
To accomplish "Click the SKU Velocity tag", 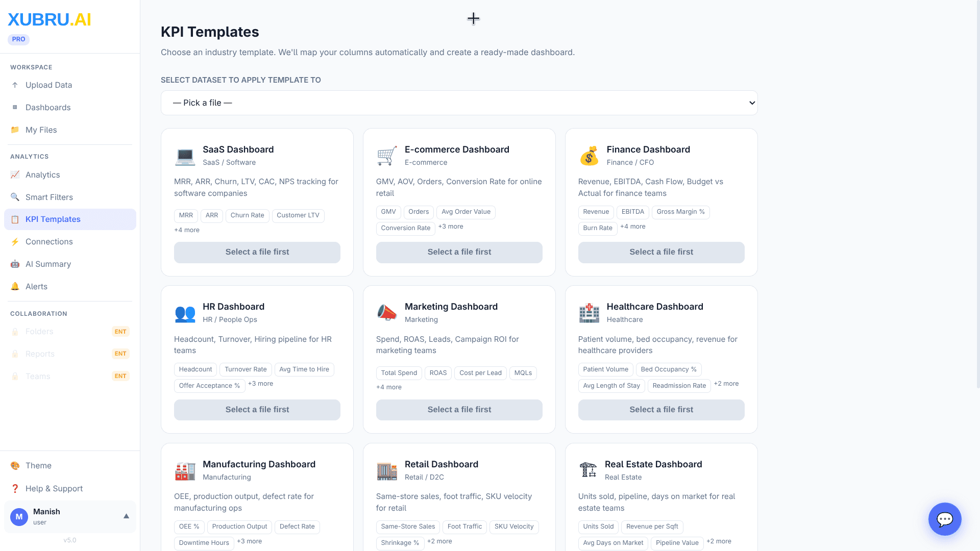I will pos(514,527).
